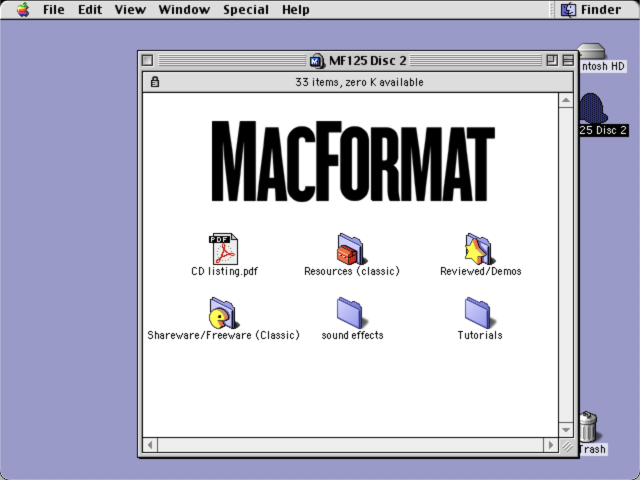Click the vertical scrollbar up arrow
Viewport: 640px width, 480px height.
pos(566,100)
